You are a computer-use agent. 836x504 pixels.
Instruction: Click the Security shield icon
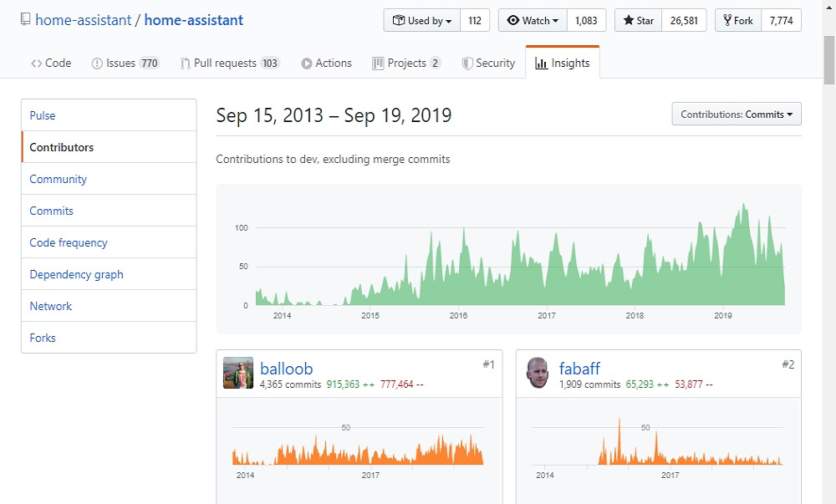pyautogui.click(x=467, y=64)
